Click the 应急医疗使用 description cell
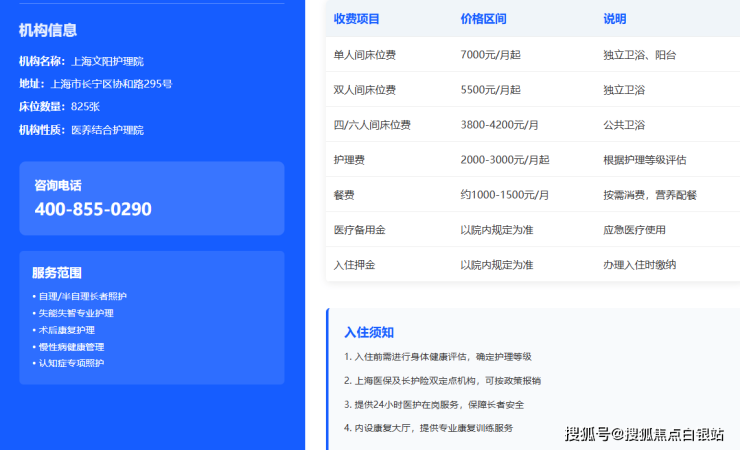The image size is (740, 450). pos(634,230)
